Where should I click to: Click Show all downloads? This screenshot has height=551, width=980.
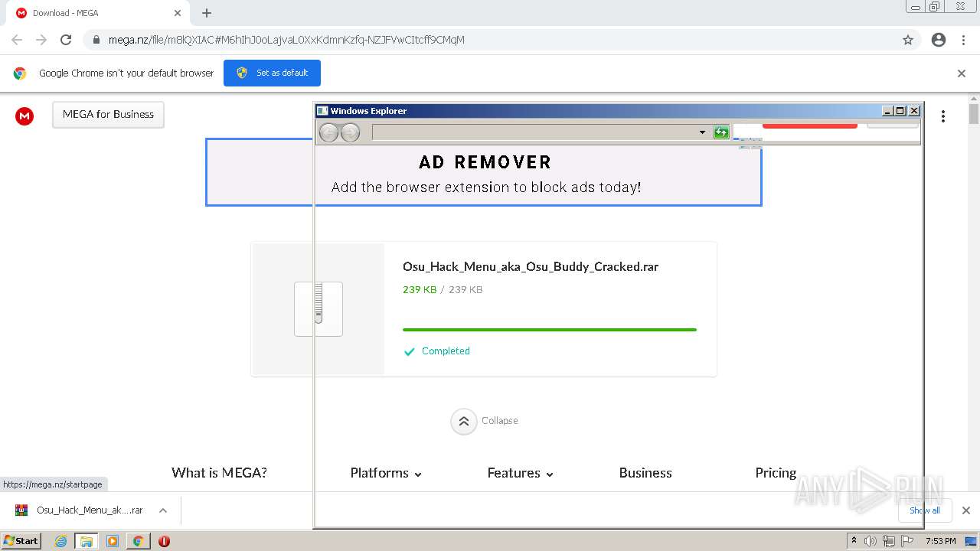point(925,510)
